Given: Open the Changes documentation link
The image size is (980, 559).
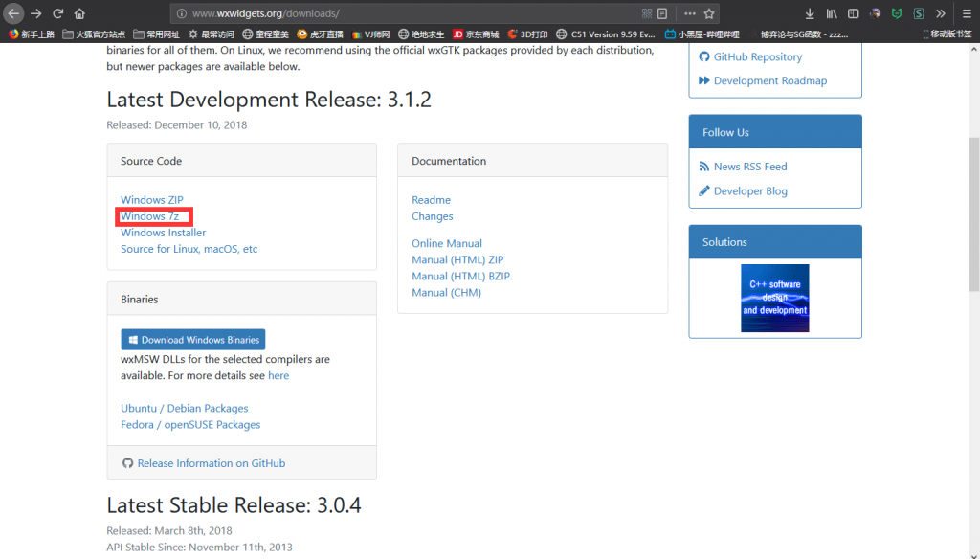Looking at the screenshot, I should coord(432,215).
